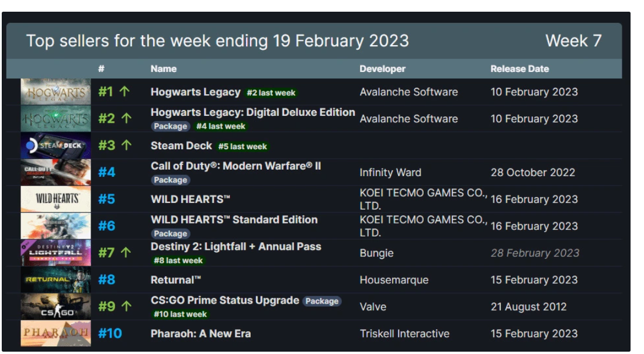Screen dimensions: 644x354
Task: Click the #6 rank number
Action: click(107, 226)
